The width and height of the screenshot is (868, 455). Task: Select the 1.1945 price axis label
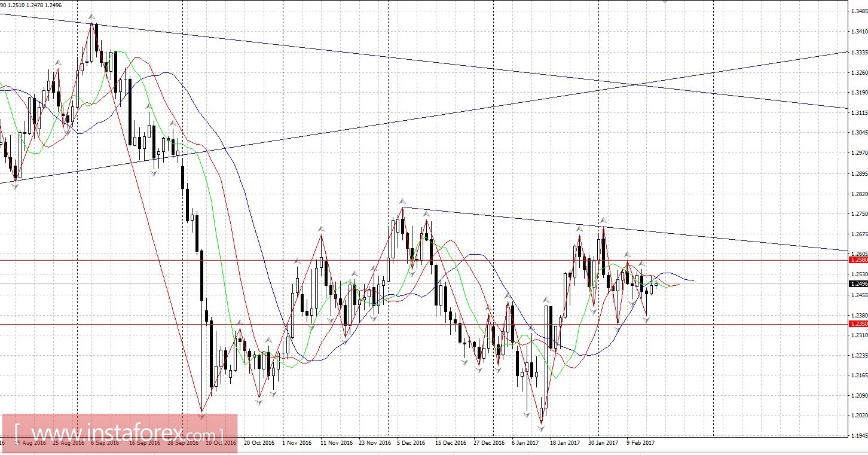pyautogui.click(x=858, y=436)
